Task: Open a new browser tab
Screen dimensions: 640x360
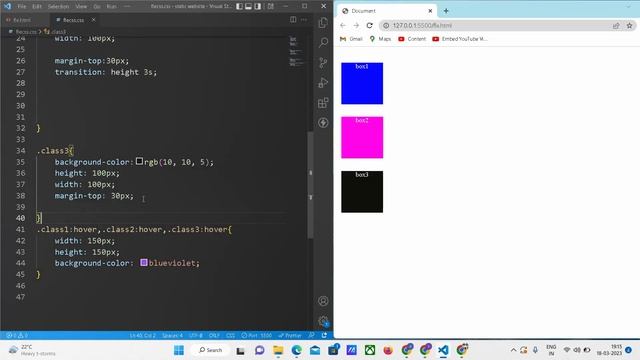Action: click(446, 11)
